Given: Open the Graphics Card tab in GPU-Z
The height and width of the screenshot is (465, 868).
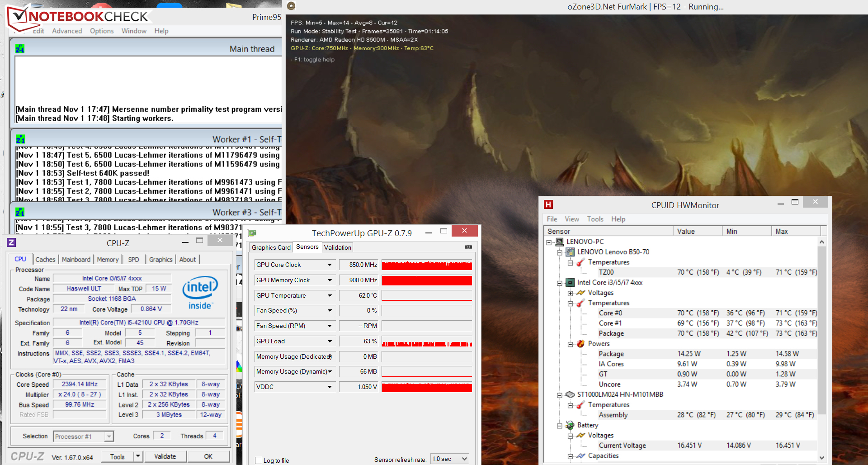Looking at the screenshot, I should click(x=271, y=247).
